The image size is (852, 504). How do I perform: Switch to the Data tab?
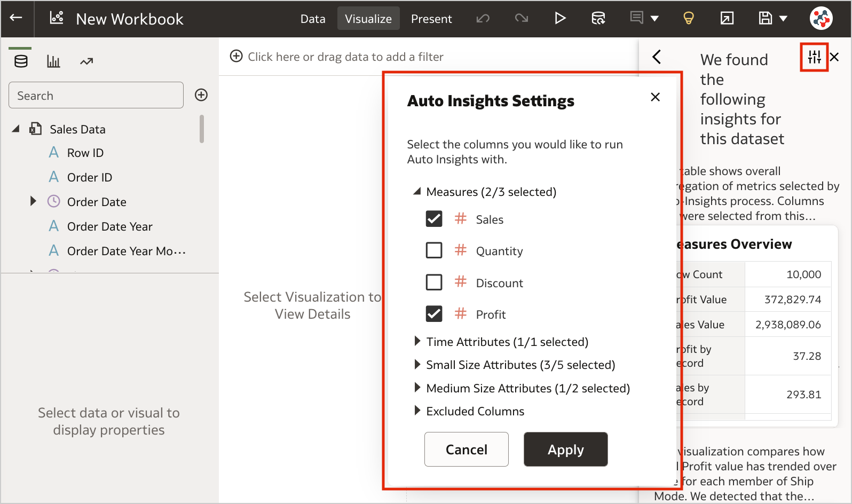(x=313, y=19)
